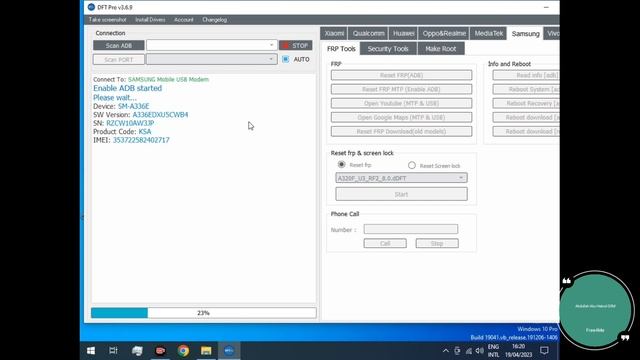Image resolution: width=640 pixels, height=360 pixels.
Task: Select the Samsung tab
Action: pos(525,34)
